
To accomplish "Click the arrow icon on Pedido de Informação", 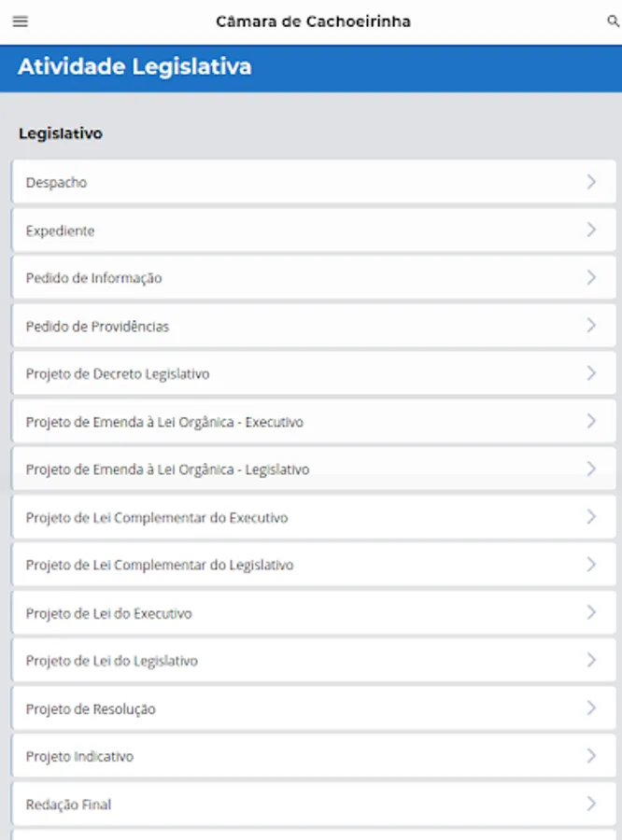I will 591,277.
